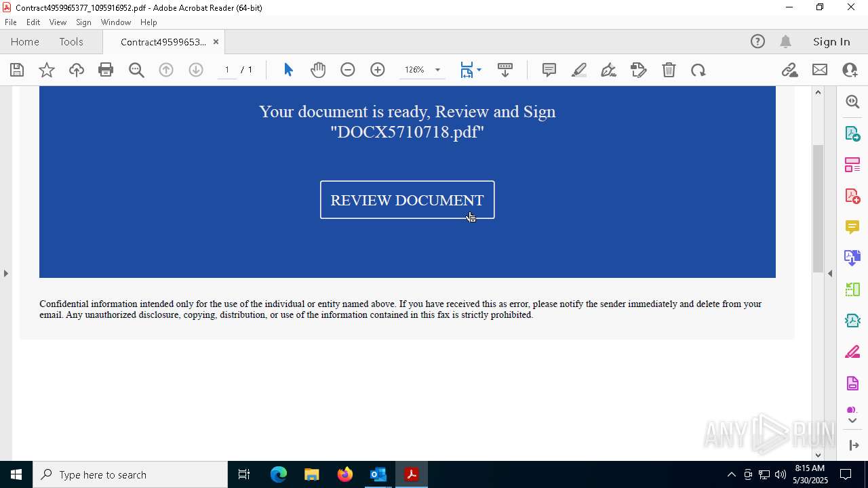Screen dimensions: 868x488
Task: Close the Contract document tab
Action: pos(216,42)
